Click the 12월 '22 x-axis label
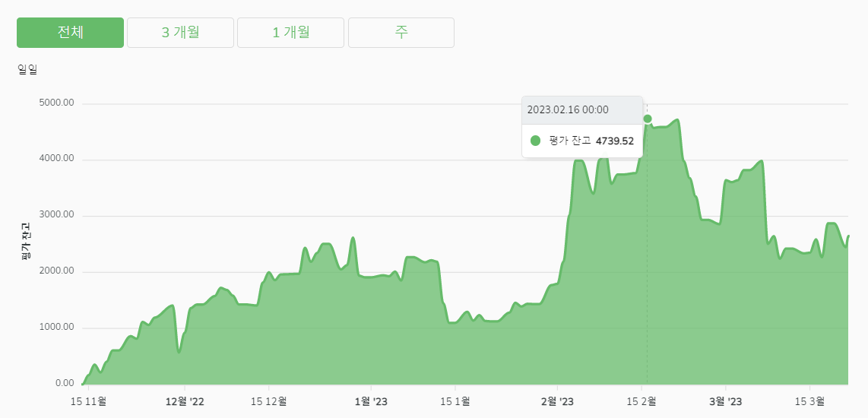This screenshot has width=868, height=418. coord(185,401)
